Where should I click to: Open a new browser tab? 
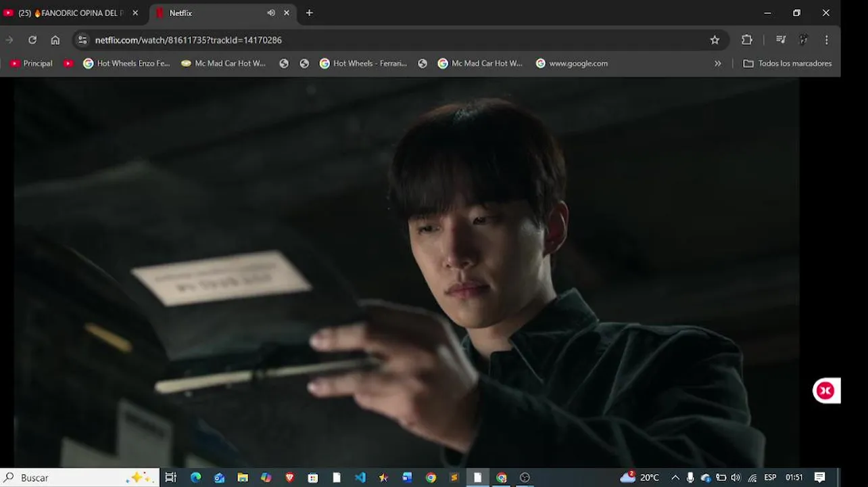[309, 13]
